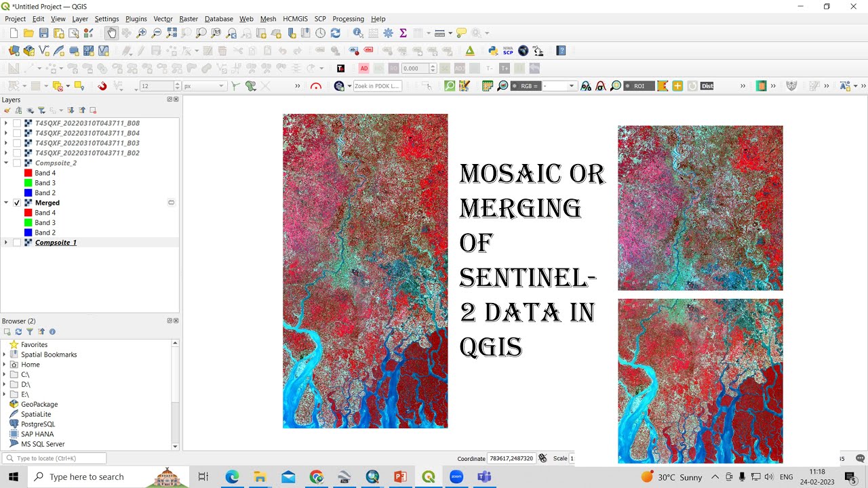The image size is (868, 488).
Task: Open the px units dropdown
Action: (x=204, y=86)
